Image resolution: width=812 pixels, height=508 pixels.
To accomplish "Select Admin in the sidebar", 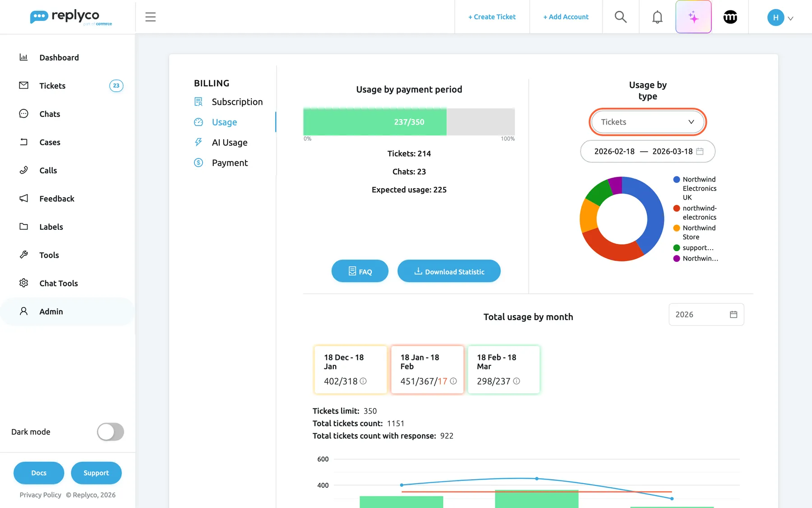I will pos(68,312).
